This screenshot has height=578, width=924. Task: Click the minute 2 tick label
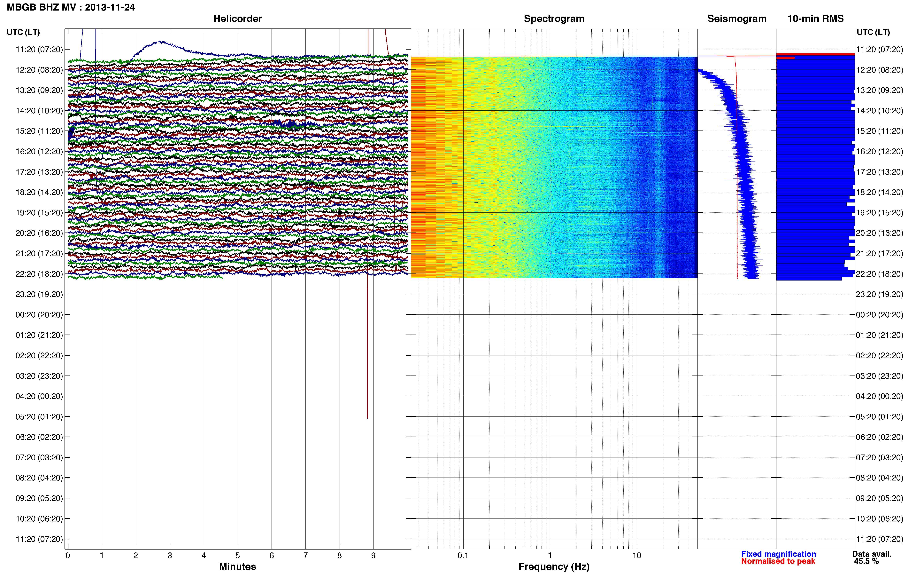tap(136, 555)
